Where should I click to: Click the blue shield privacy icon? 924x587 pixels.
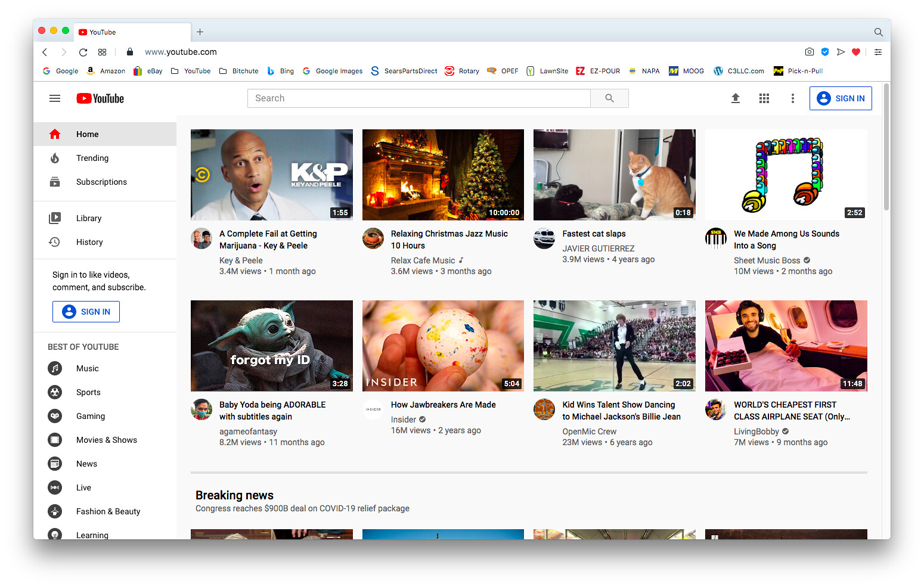click(825, 52)
